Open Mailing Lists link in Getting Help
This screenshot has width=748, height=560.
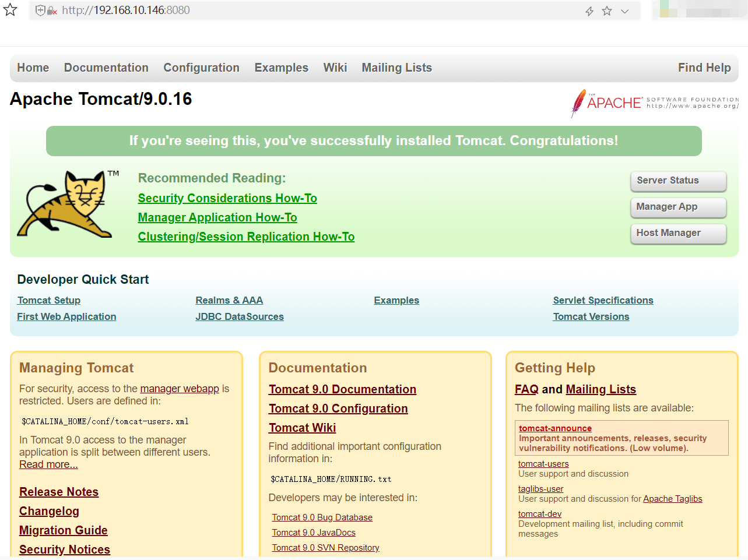click(600, 389)
